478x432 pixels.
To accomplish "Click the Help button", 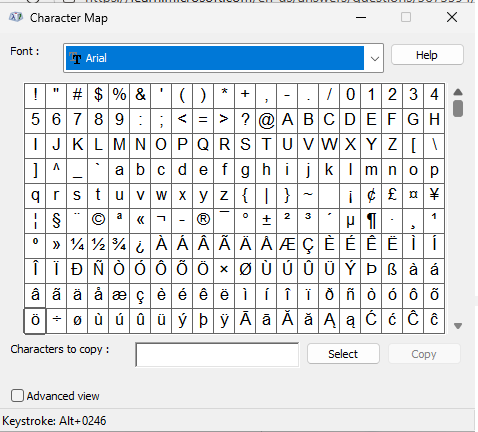I will coord(427,55).
